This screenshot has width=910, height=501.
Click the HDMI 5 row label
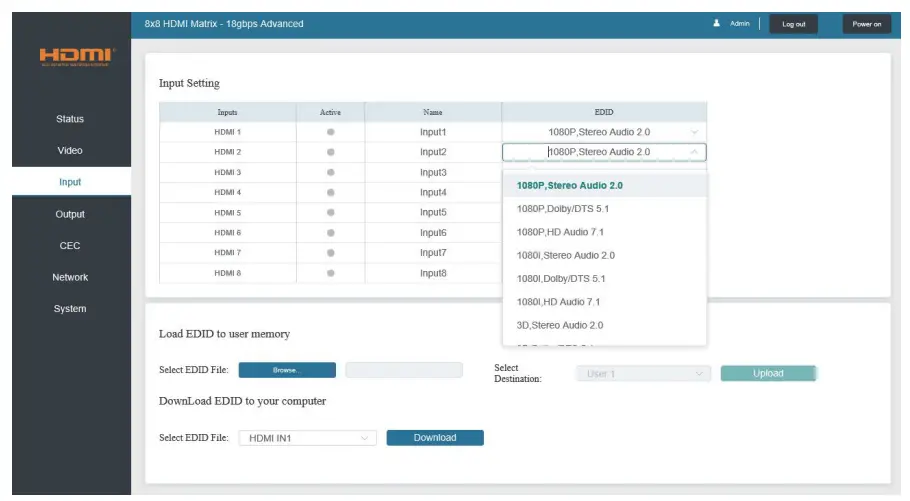(x=228, y=212)
